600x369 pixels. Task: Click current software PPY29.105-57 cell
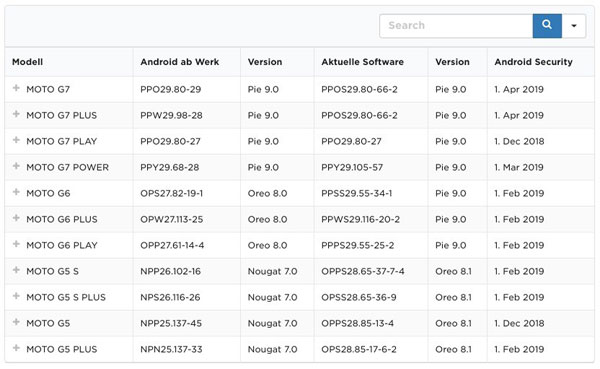352,168
